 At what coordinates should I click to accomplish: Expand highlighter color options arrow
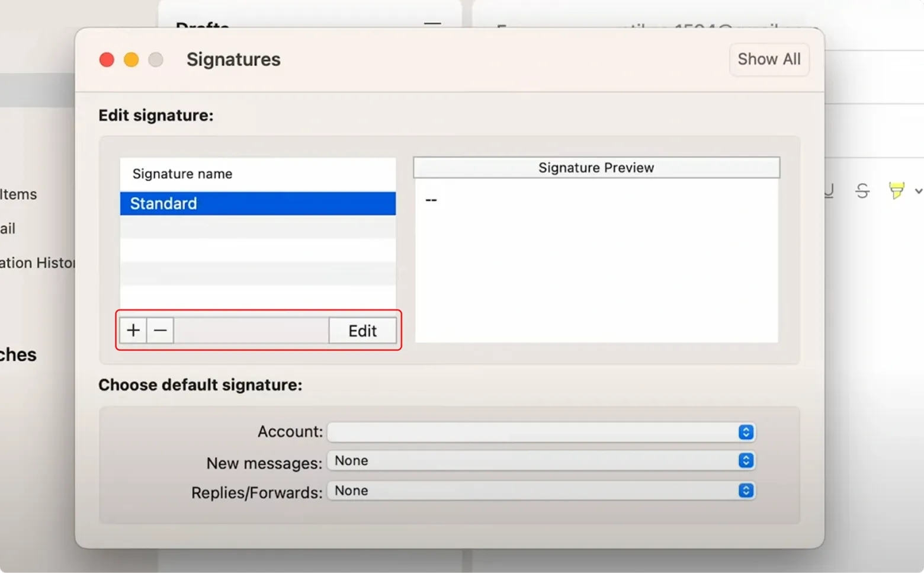918,191
